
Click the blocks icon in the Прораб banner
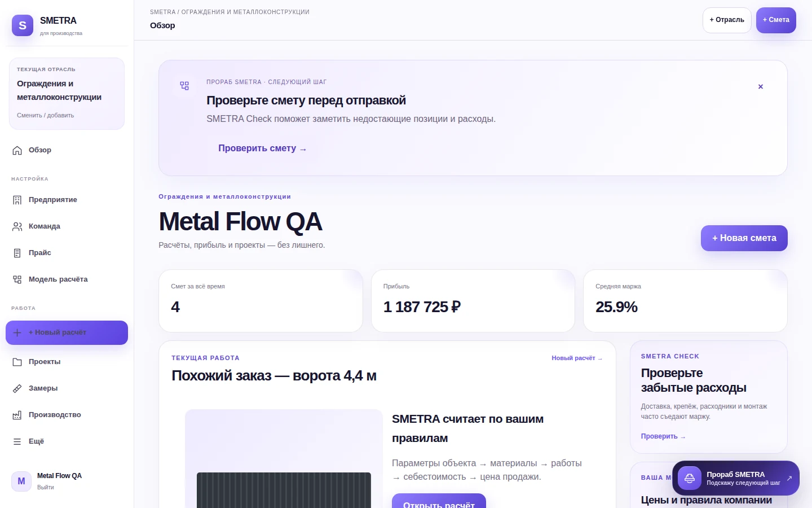[184, 86]
